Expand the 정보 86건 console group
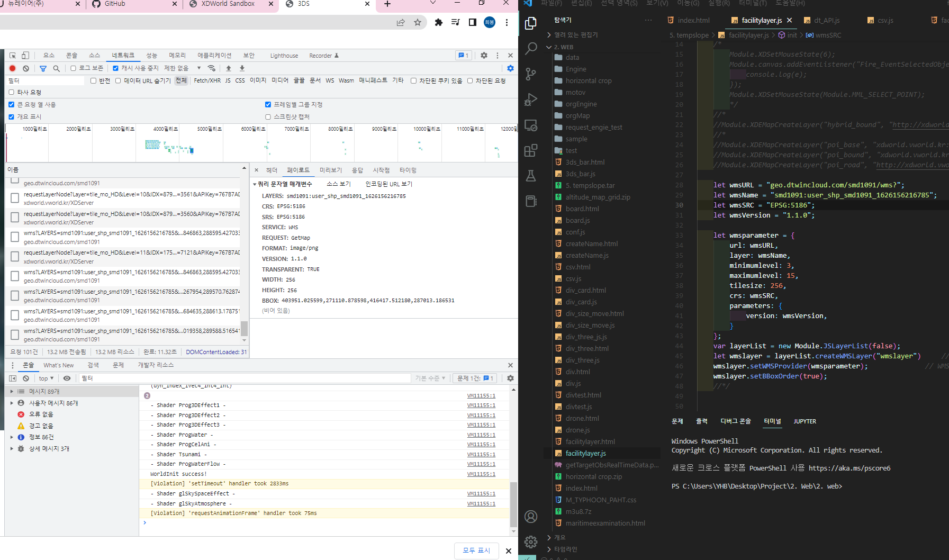 12,437
